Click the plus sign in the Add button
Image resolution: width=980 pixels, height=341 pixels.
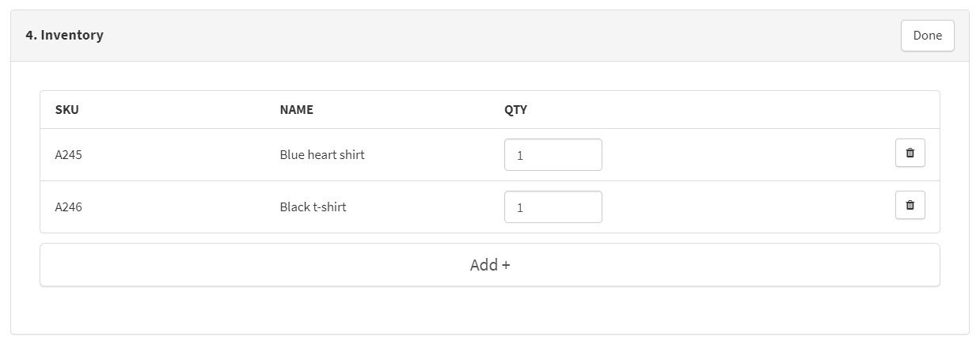(x=506, y=265)
